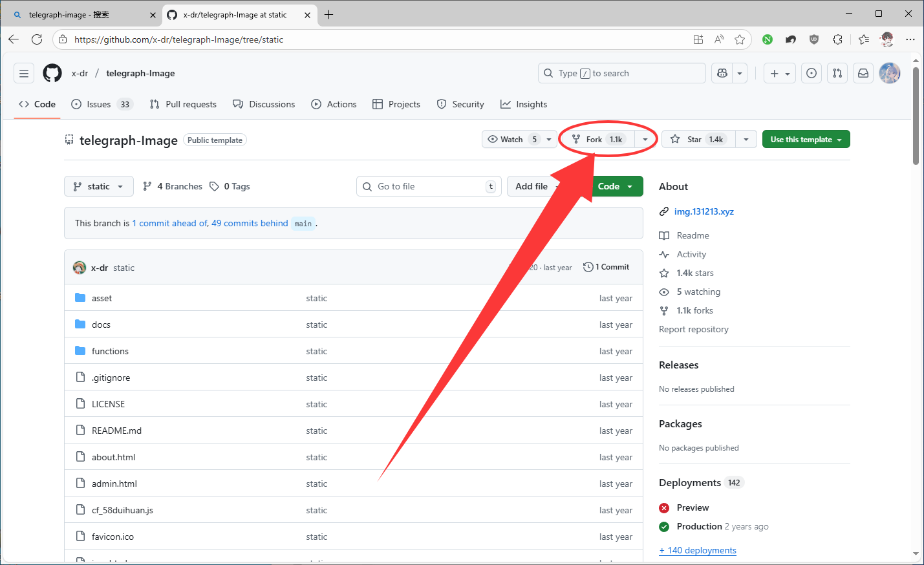
Task: Add this page to browser favorites
Action: 740,39
